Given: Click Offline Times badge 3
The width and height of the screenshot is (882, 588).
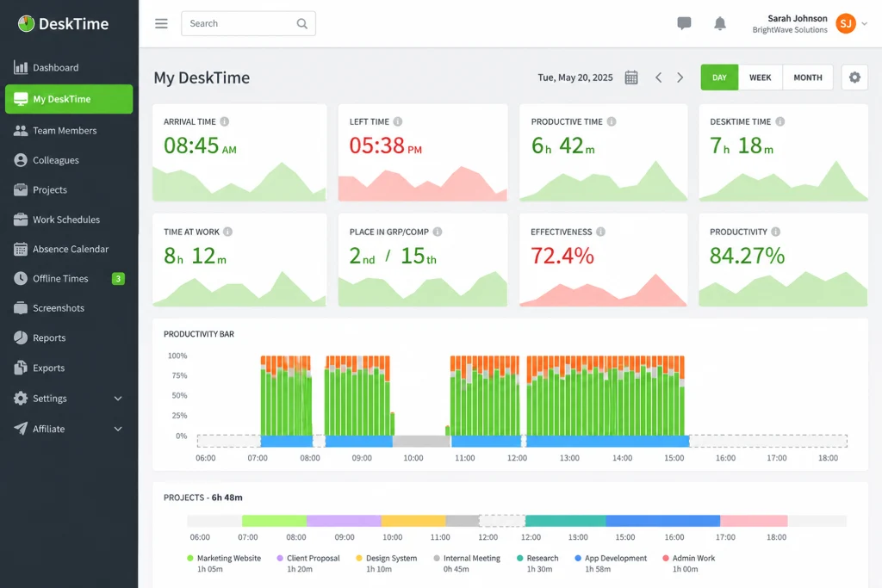Looking at the screenshot, I should pos(118,278).
